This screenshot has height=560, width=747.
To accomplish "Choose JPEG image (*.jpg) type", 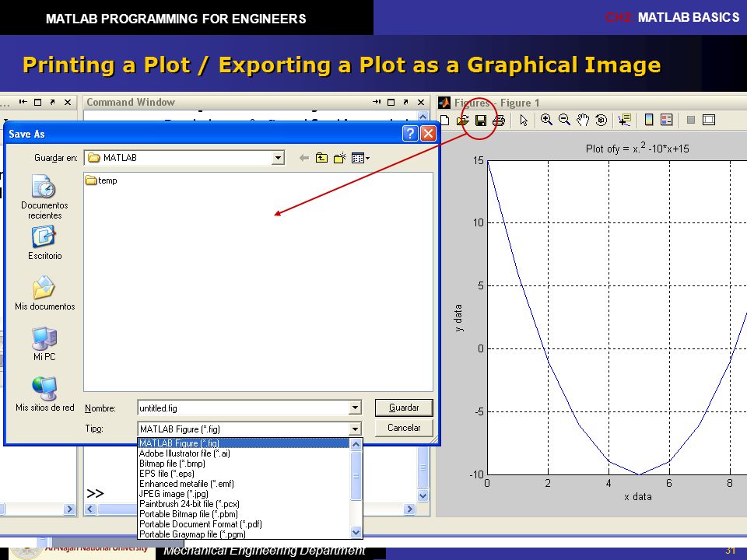I will (244, 494).
